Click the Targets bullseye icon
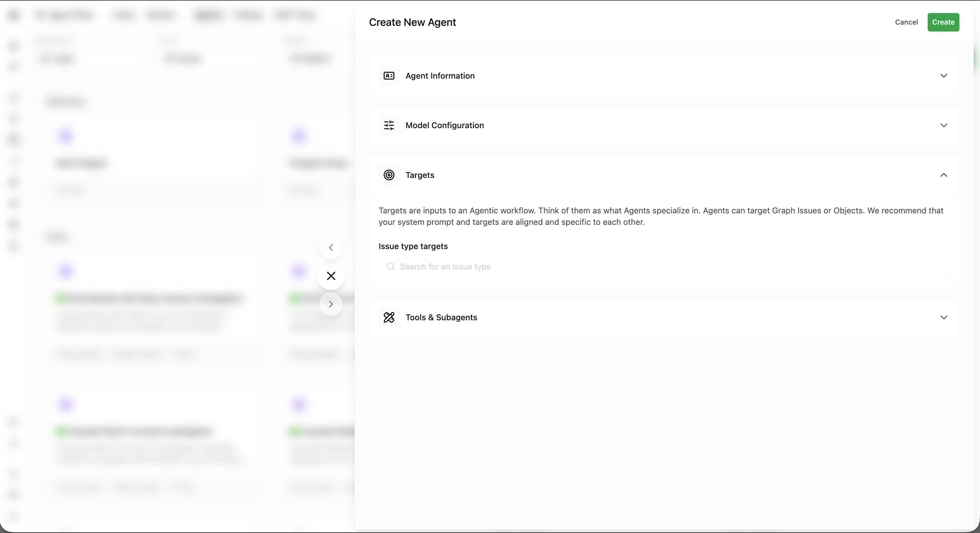The image size is (980, 533). tap(389, 175)
